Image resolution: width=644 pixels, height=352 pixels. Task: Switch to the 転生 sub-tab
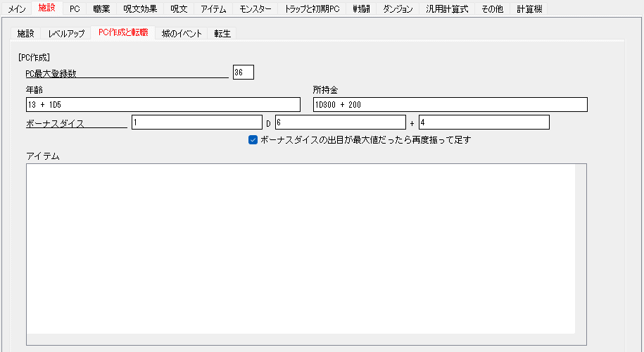[222, 34]
